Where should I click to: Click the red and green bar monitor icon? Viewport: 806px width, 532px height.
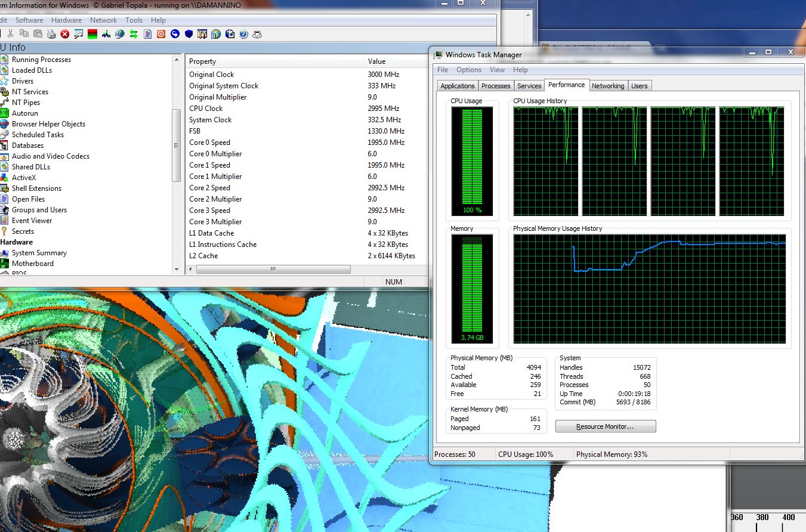(x=92, y=34)
